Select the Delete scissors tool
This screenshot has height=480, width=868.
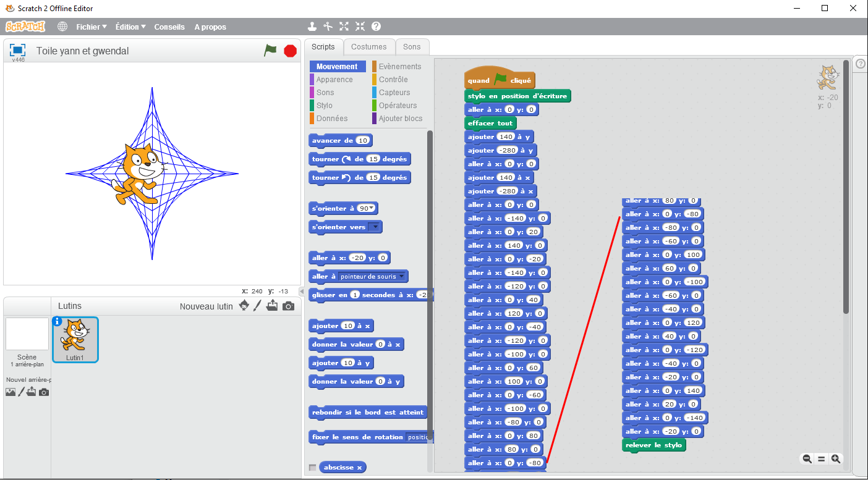328,27
